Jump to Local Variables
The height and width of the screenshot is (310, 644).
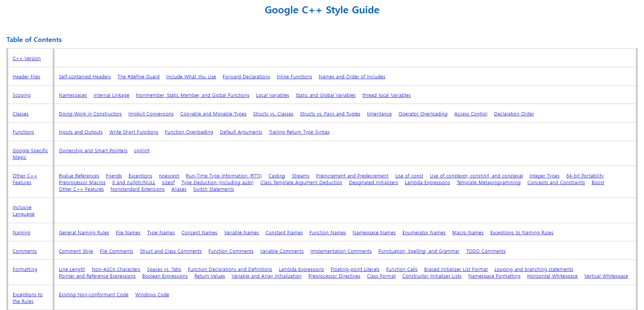[x=273, y=95]
